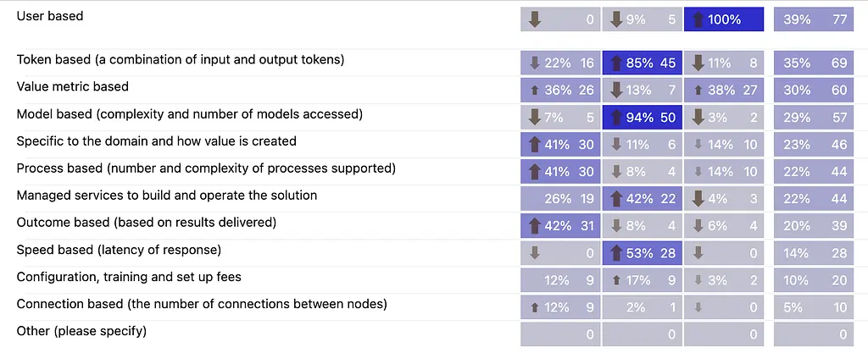Select the 'Value metric based' row label

(73, 86)
